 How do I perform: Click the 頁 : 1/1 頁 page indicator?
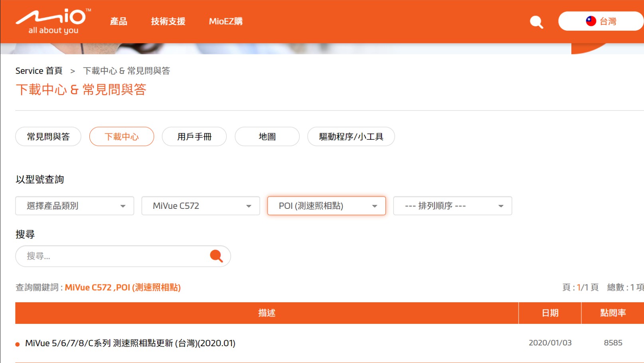(580, 288)
